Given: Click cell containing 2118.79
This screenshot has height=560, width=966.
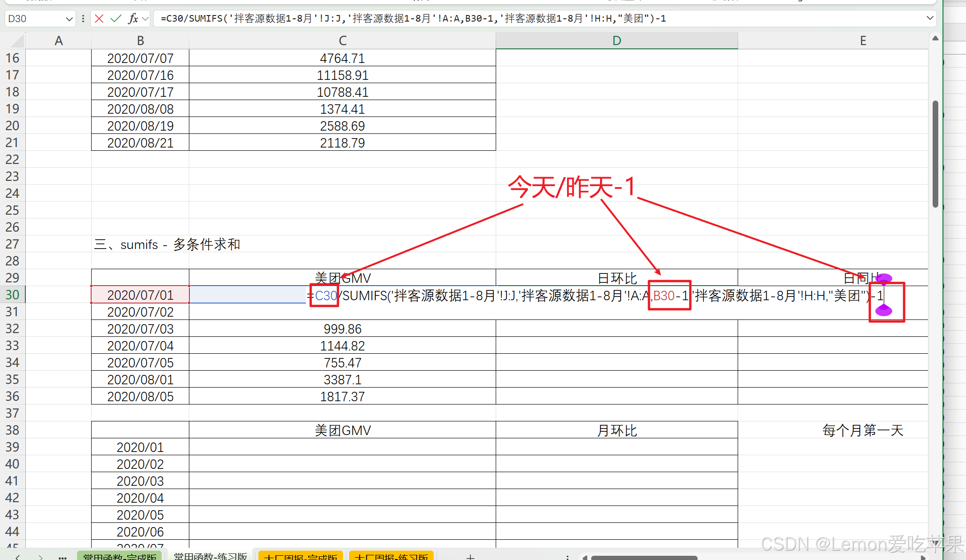Looking at the screenshot, I should pyautogui.click(x=343, y=143).
